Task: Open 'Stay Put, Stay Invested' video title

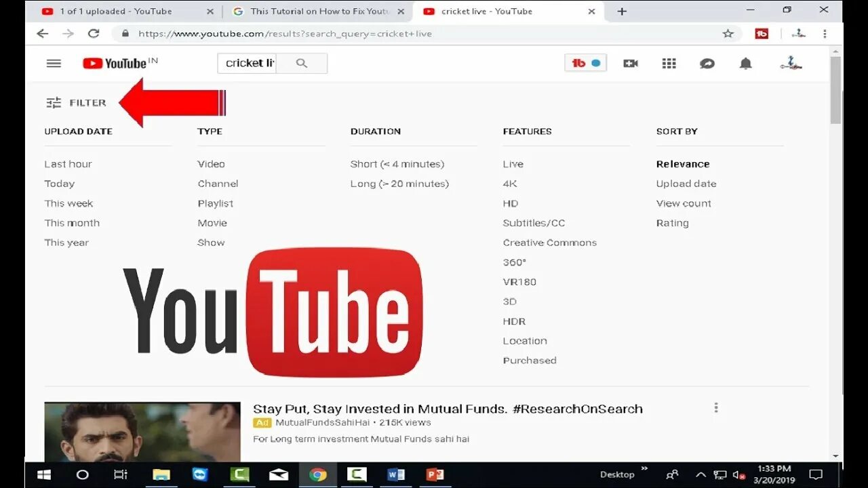Action: [x=448, y=409]
